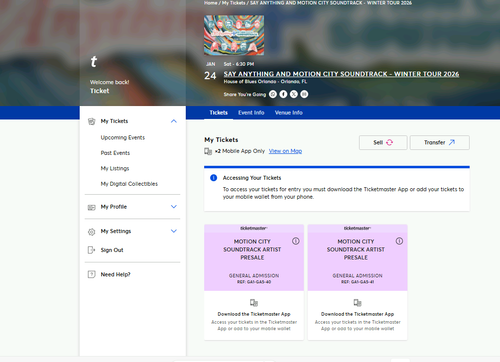Click the mobile ticket icon beside x2 Mobile App Only

pos(208,151)
